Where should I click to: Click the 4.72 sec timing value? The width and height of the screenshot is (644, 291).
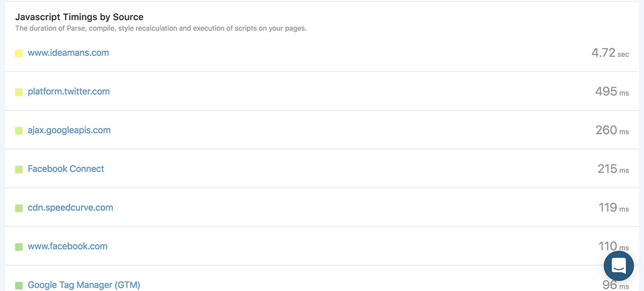pyautogui.click(x=610, y=53)
